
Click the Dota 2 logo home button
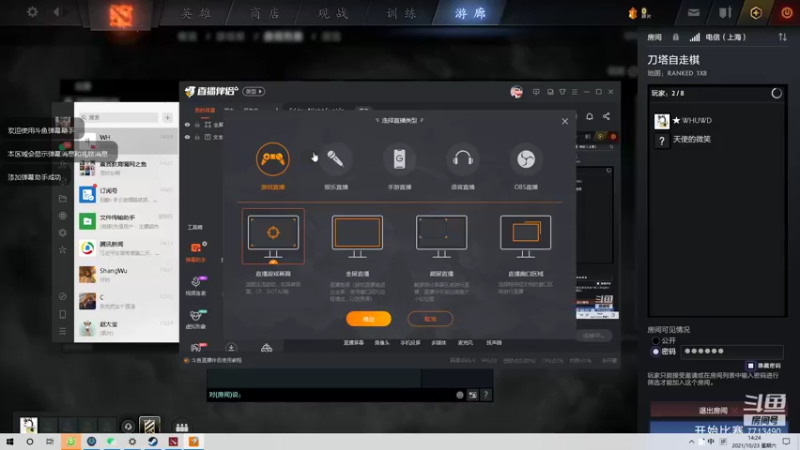(121, 14)
